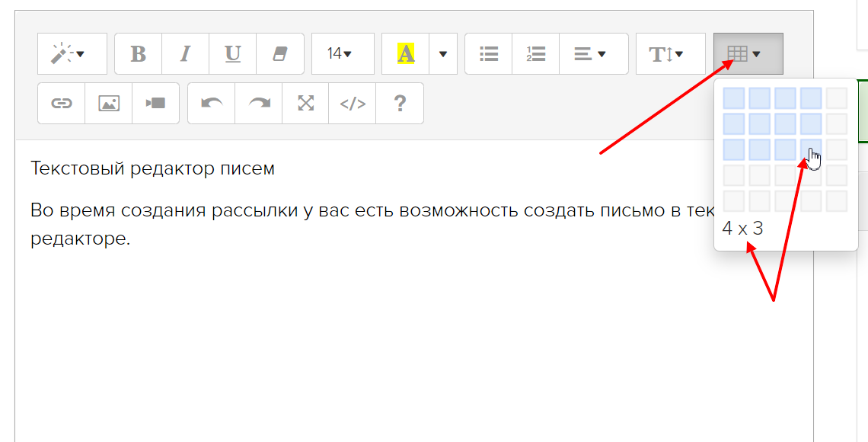Expand the text color options arrow

443,54
